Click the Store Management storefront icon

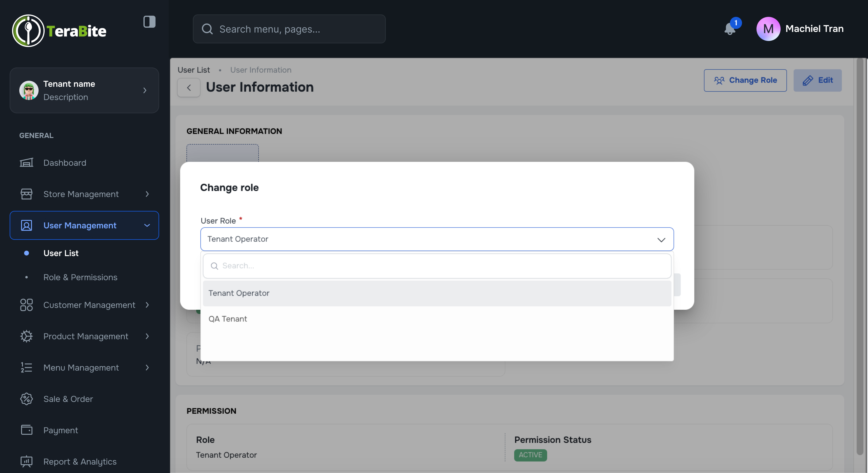tap(26, 194)
